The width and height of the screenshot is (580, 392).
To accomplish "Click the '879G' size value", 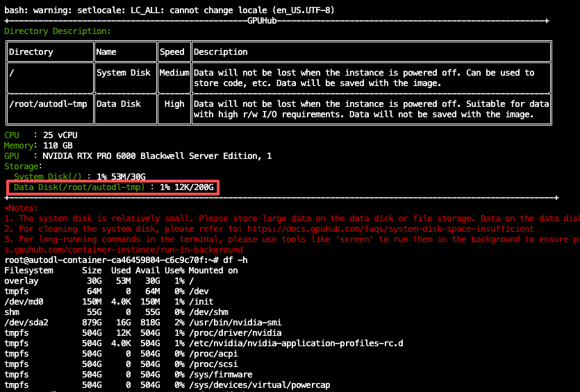I will (x=92, y=322).
